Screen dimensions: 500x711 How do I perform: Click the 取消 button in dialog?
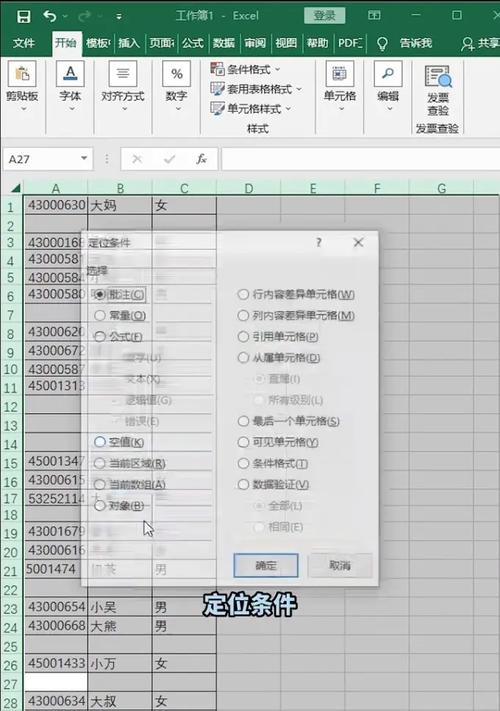click(340, 565)
